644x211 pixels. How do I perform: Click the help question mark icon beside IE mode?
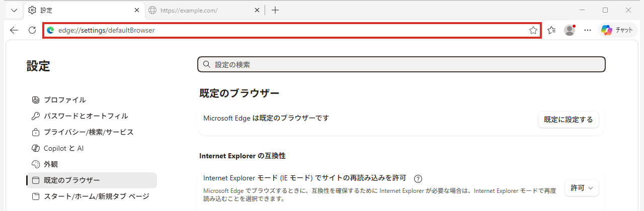click(418, 178)
